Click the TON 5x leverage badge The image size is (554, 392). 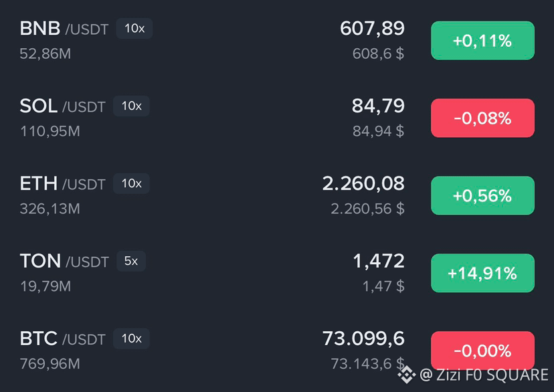coord(131,261)
